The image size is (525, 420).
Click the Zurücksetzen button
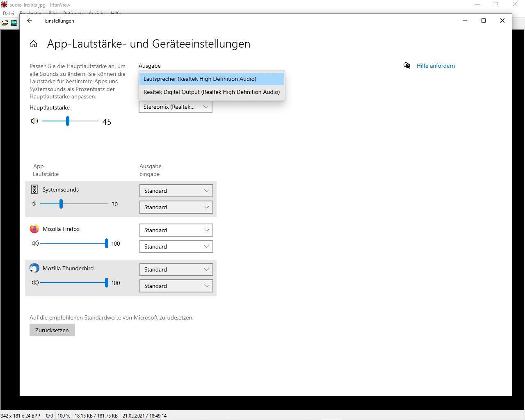coord(52,330)
